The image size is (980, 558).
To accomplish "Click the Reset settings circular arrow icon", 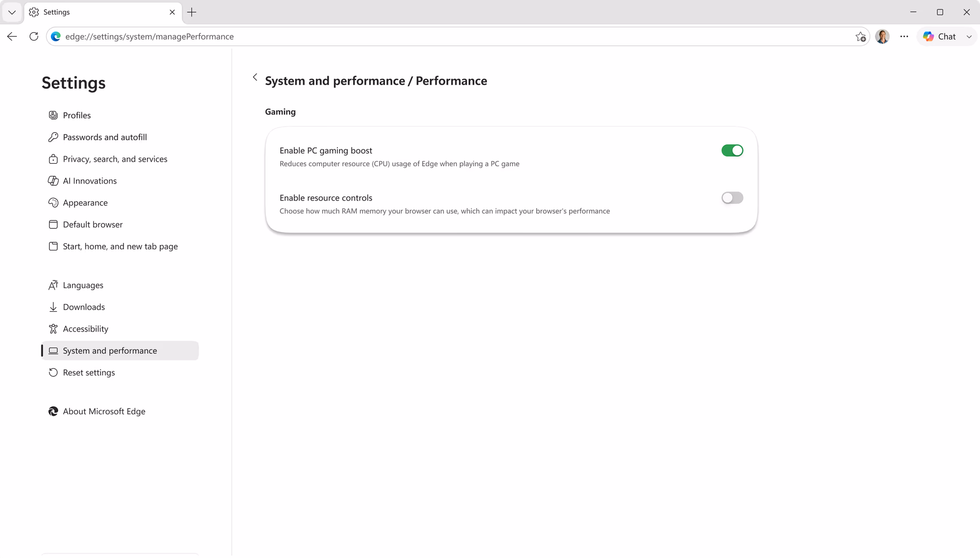I will [x=53, y=373].
